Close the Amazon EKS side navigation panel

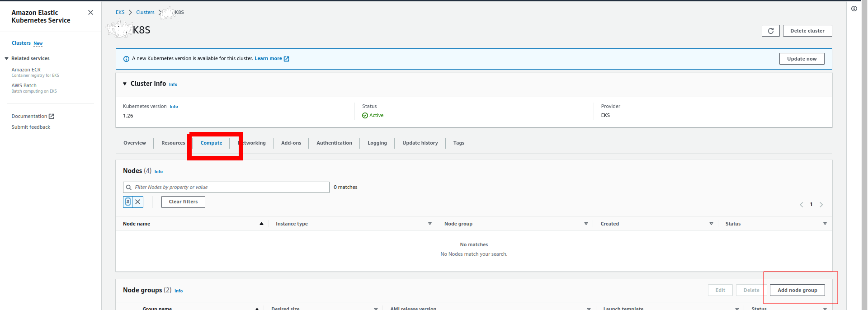coord(90,13)
